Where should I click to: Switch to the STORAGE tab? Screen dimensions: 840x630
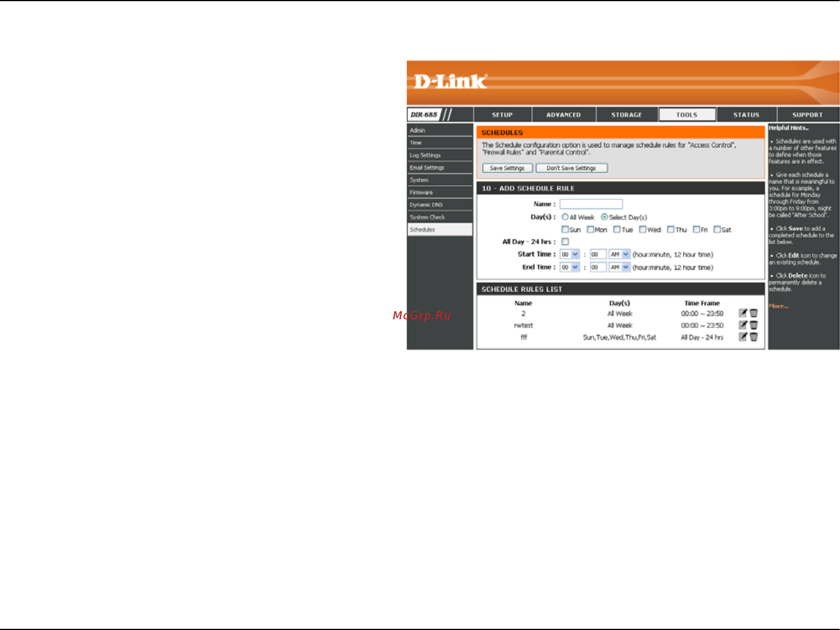click(627, 115)
